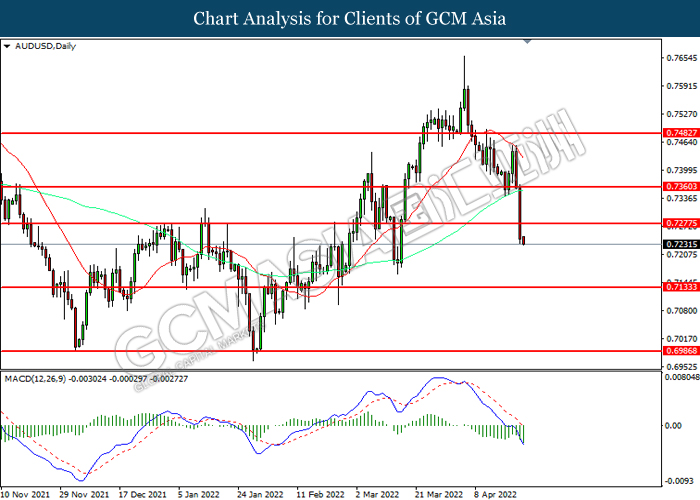Viewport: 700px width, 500px height.
Task: Click the 0.75270 price axis value
Action: click(x=682, y=114)
